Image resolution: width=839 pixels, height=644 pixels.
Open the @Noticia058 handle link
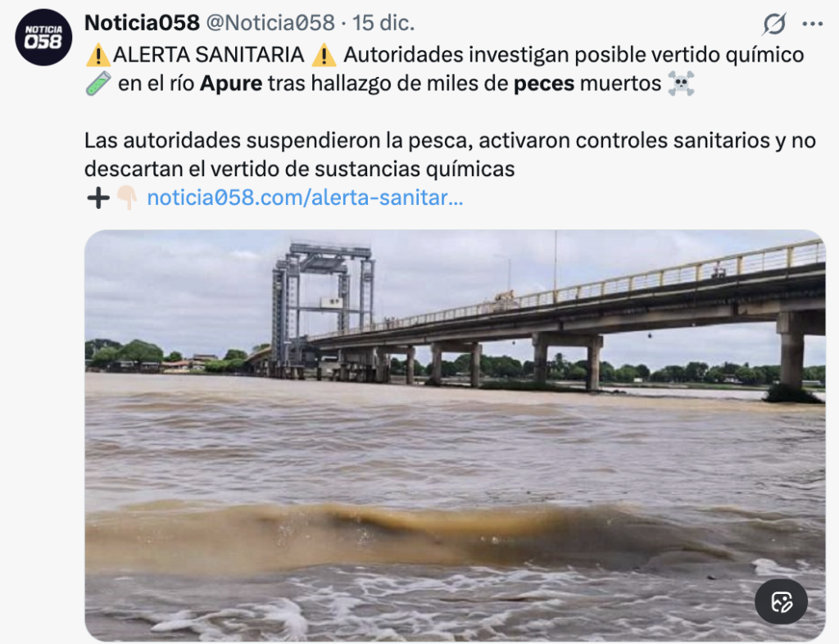(x=270, y=23)
